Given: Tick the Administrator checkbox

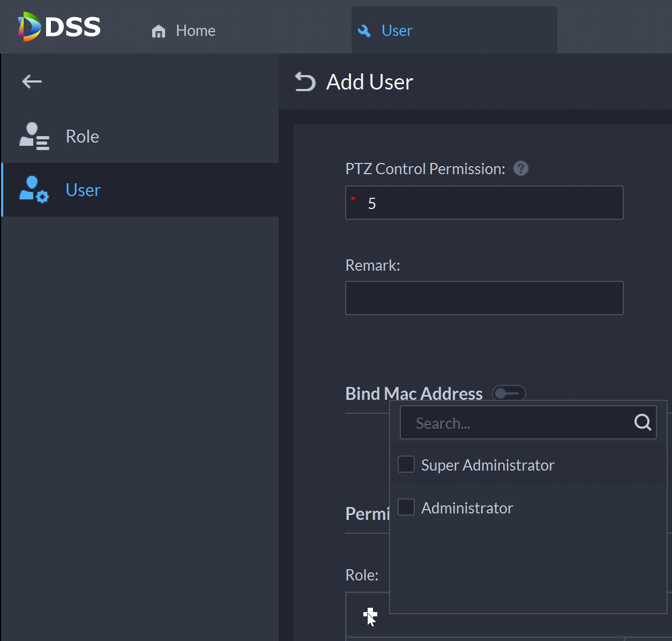Looking at the screenshot, I should (x=406, y=507).
